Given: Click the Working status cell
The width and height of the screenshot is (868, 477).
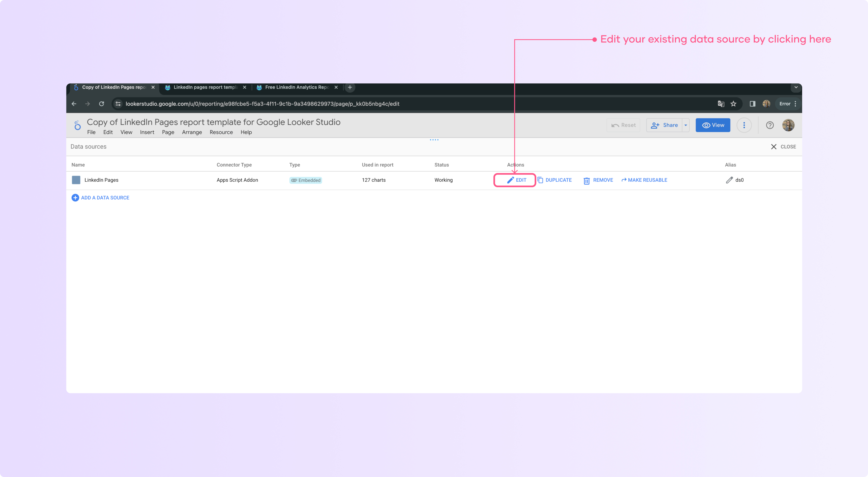Looking at the screenshot, I should (443, 180).
